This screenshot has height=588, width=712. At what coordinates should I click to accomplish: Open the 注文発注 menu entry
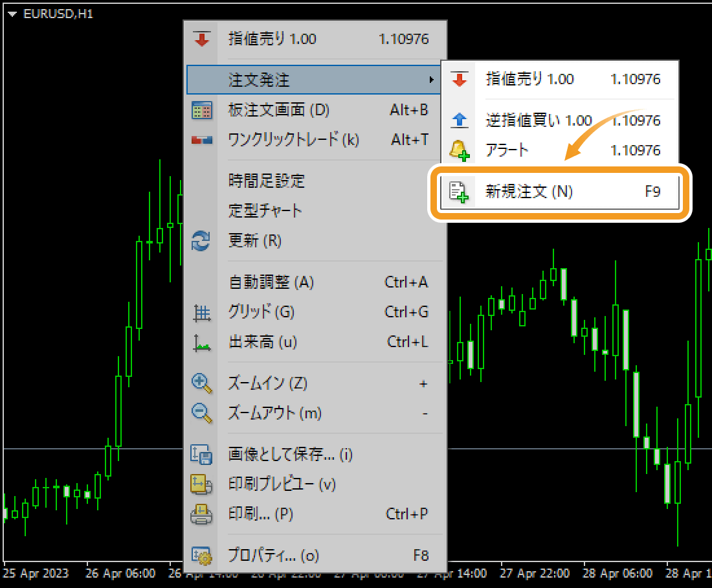pyautogui.click(x=313, y=80)
